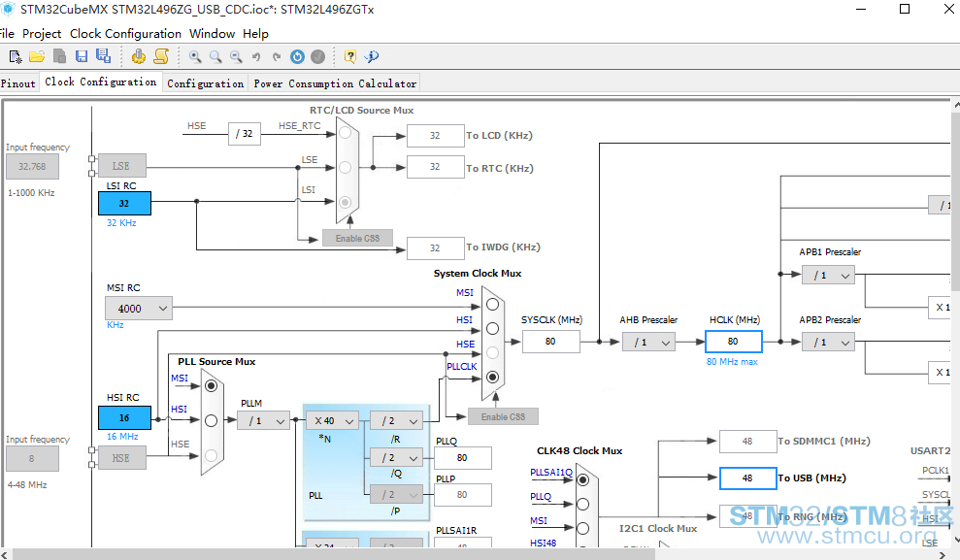The height and width of the screenshot is (560, 960).
Task: Open PLL /R divider dropdown
Action: point(396,420)
